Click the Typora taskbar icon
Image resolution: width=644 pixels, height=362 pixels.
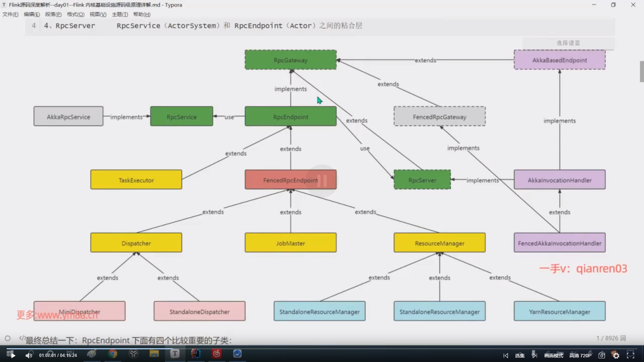[x=175, y=354]
